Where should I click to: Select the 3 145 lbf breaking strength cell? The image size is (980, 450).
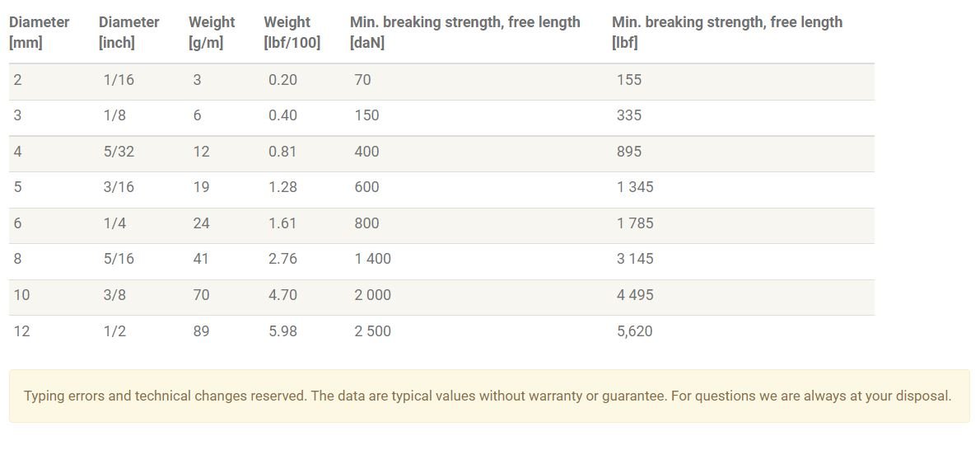635,259
